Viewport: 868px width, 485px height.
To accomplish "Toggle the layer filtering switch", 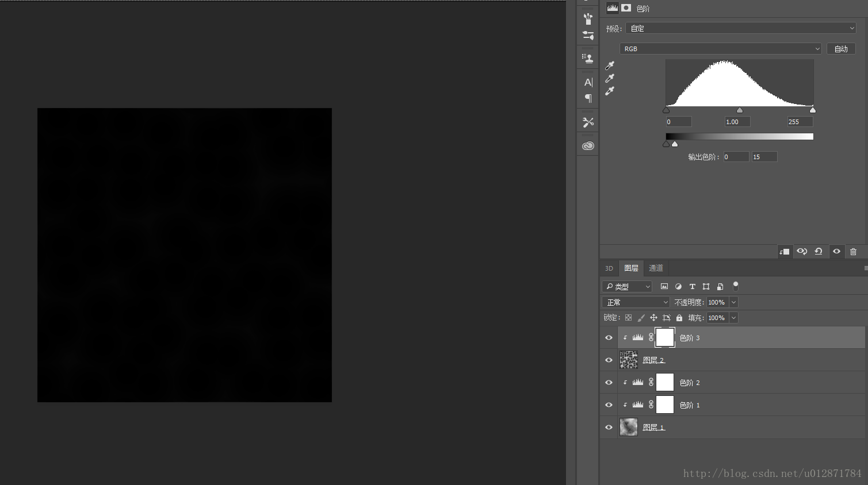I will coord(735,286).
